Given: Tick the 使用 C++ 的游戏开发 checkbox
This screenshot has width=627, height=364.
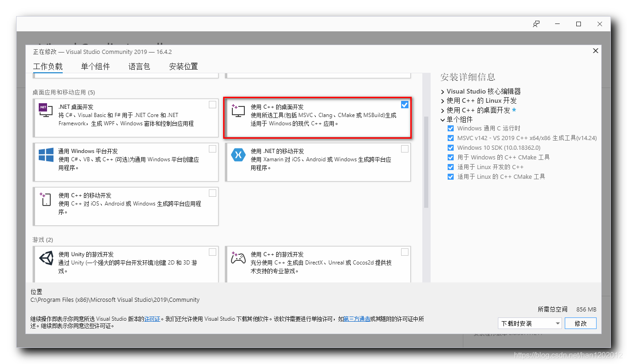Looking at the screenshot, I should pos(404,252).
